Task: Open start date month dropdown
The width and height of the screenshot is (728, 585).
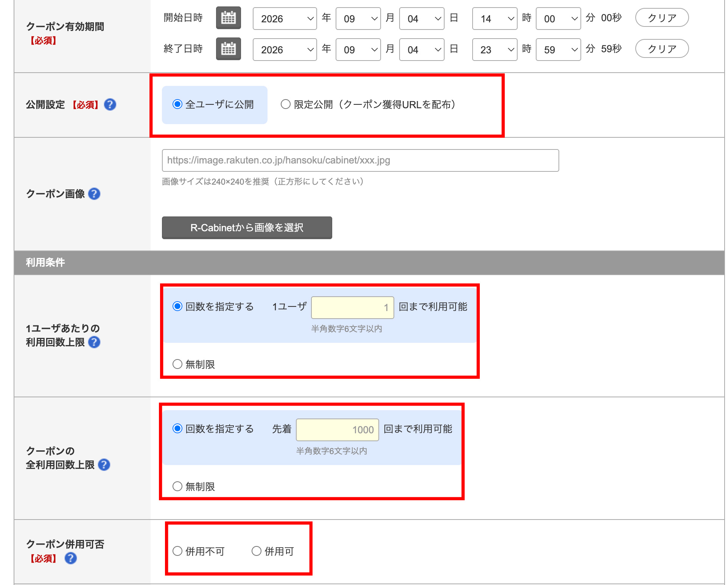Action: (x=358, y=19)
